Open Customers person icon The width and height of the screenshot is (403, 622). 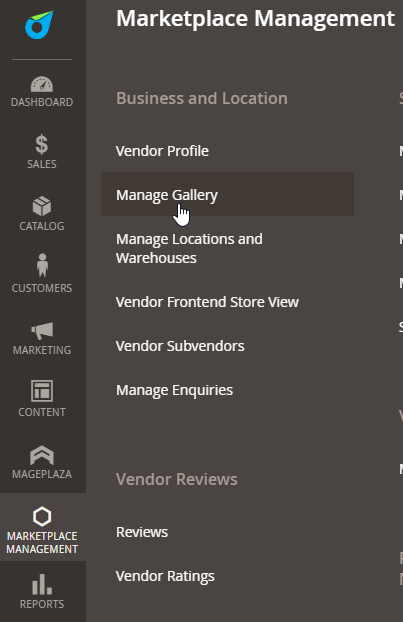(x=42, y=265)
